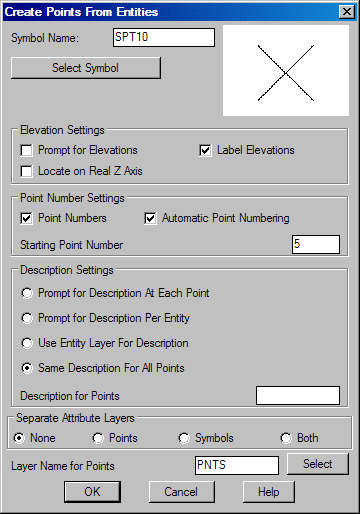
Task: Choose Points for separate attribute layers
Action: [98, 438]
